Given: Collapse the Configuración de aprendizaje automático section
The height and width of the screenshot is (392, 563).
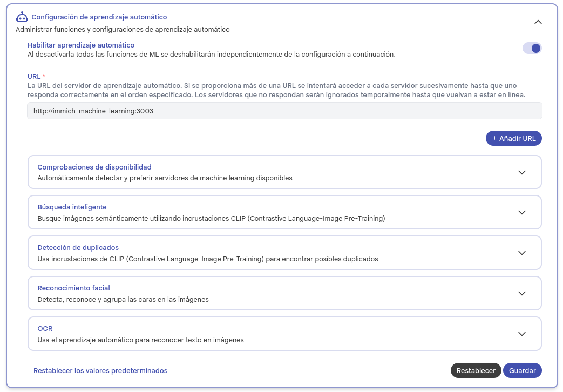Looking at the screenshot, I should 538,22.
